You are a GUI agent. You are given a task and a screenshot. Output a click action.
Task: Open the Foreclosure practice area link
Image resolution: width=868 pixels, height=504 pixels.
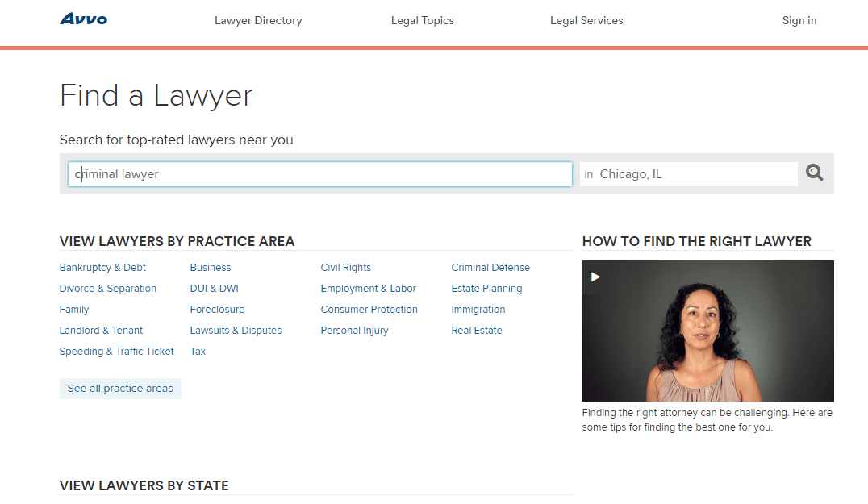[x=217, y=310]
